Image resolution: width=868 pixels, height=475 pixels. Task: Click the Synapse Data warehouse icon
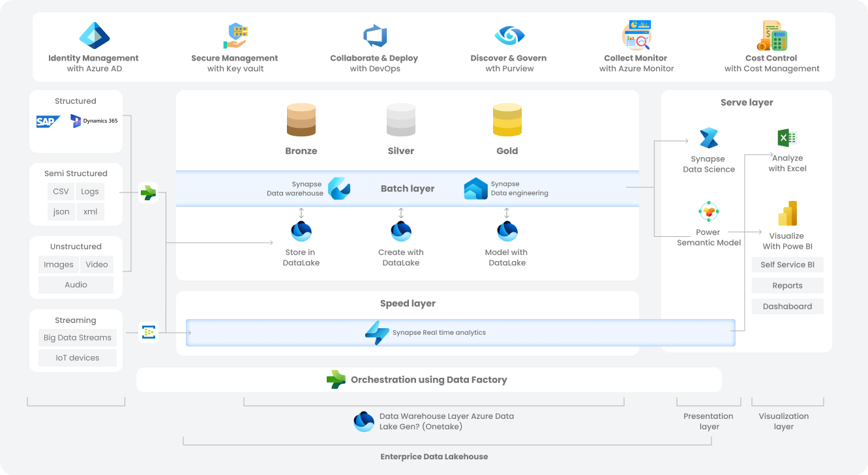[x=339, y=189]
